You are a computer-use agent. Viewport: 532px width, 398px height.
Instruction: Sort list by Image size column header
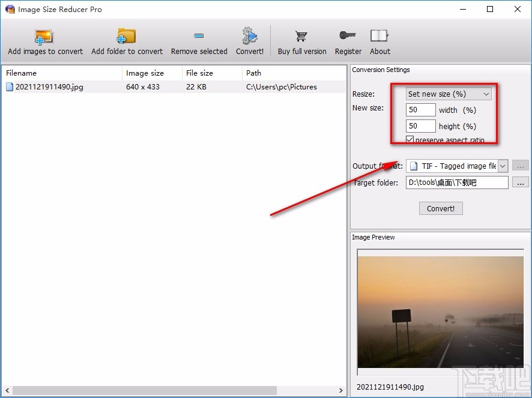[x=150, y=73]
